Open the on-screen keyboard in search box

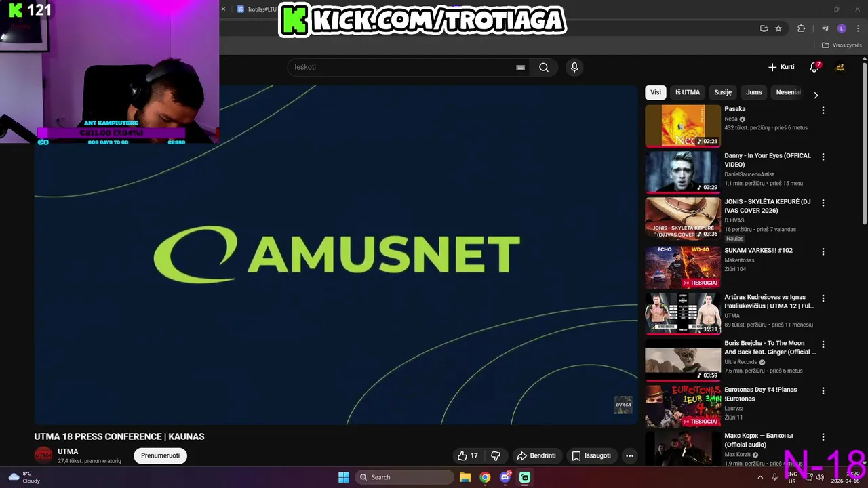tap(520, 67)
